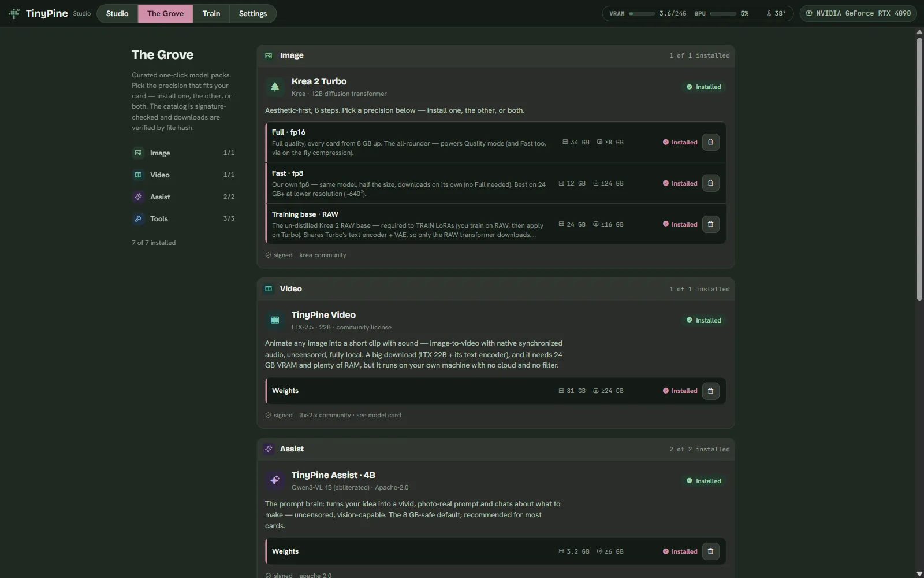Click the TinyPine Video film icon
Screen dimensions: 924x578
point(275,320)
